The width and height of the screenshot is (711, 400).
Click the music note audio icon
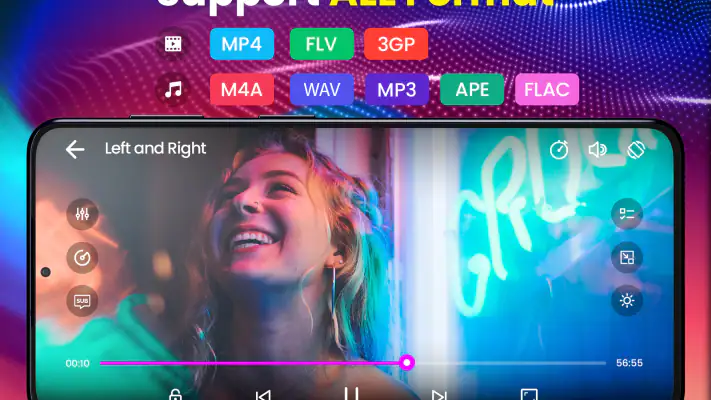point(173,89)
